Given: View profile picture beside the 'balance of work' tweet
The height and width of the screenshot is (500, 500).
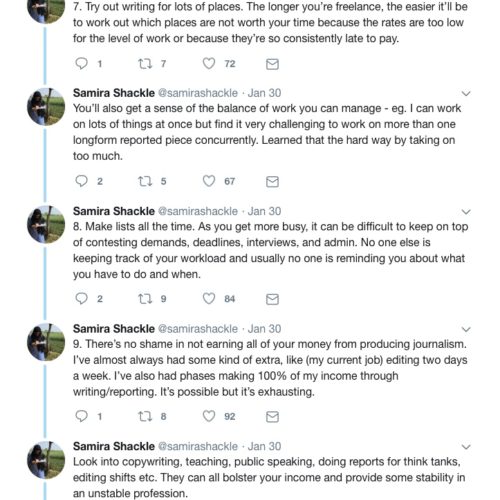Looking at the screenshot, I should [46, 107].
